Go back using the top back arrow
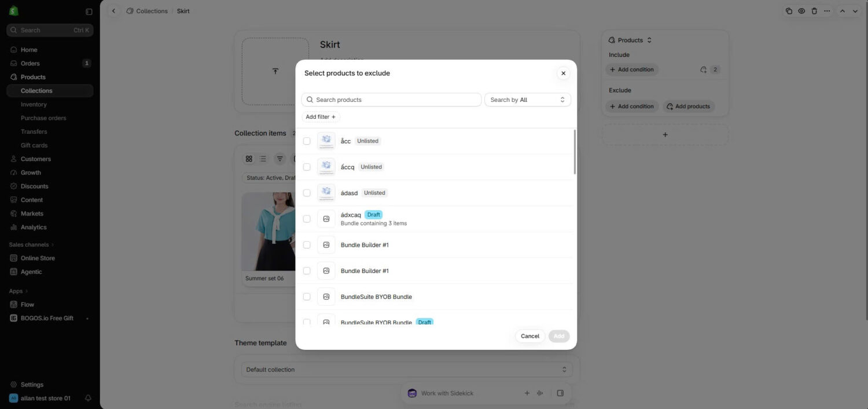 tap(113, 11)
